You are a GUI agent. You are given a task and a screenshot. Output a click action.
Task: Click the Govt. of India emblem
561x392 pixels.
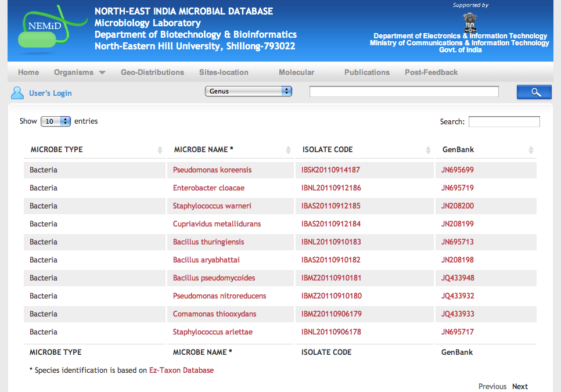point(470,22)
